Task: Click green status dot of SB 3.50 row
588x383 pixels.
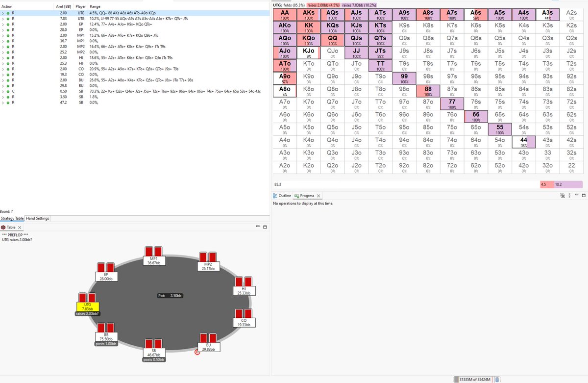Action: point(8,98)
